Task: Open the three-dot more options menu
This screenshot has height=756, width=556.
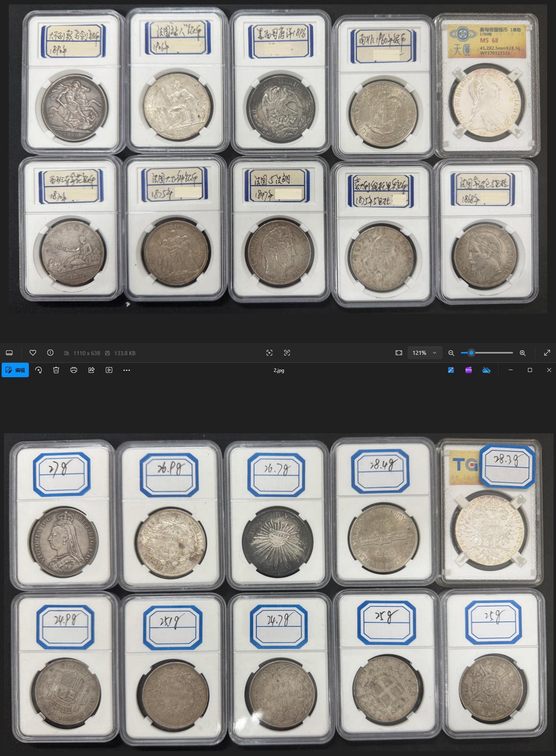Action: tap(127, 370)
